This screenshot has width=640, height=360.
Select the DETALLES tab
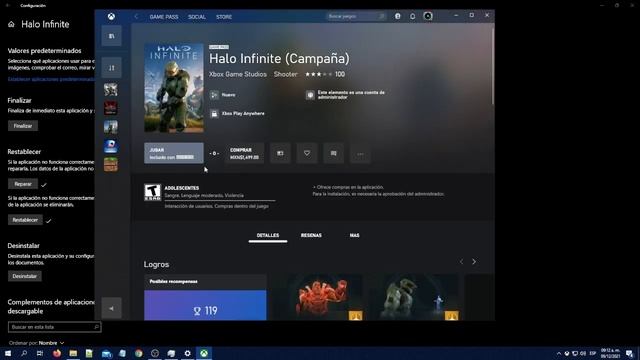[268, 236]
